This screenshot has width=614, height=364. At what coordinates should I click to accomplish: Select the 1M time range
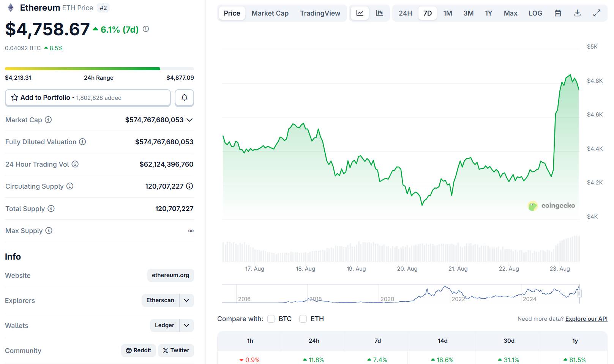tap(448, 13)
